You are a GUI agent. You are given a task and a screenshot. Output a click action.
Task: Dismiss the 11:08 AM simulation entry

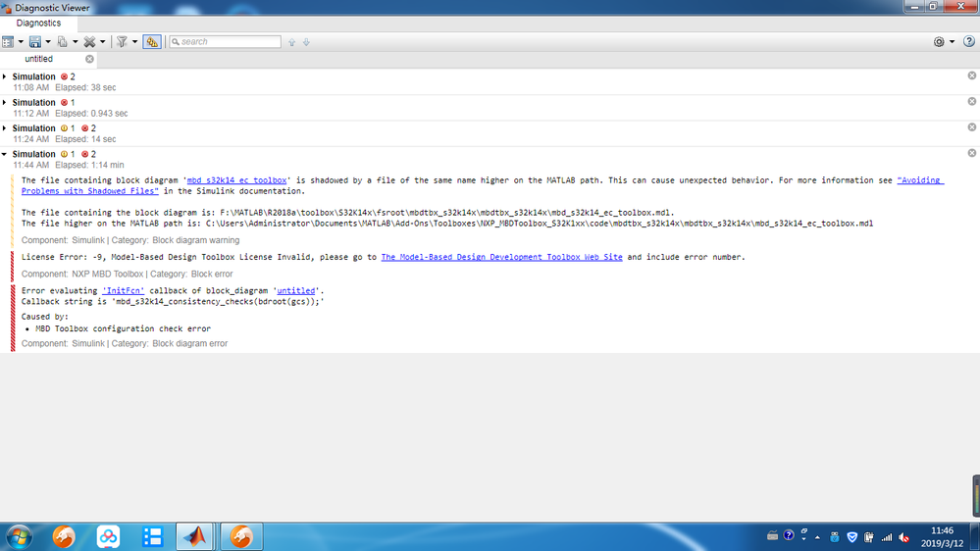[x=972, y=75]
